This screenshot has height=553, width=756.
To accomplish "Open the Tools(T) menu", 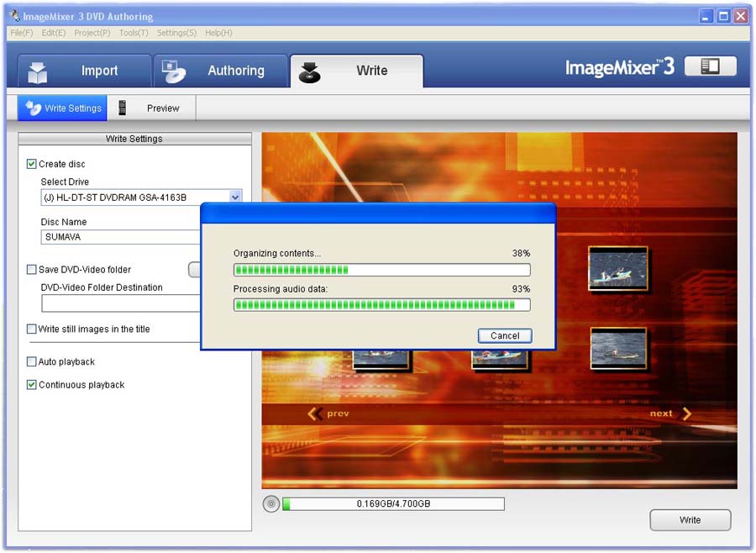I will point(134,33).
